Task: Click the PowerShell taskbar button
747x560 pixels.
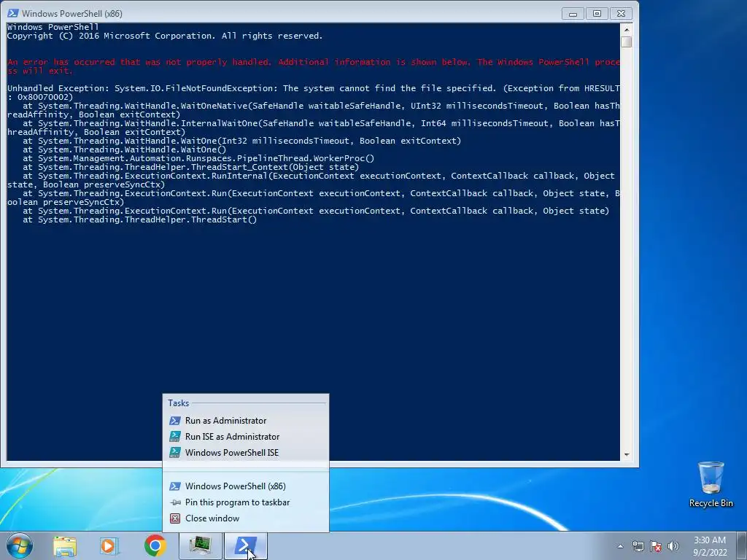Action: [245, 545]
